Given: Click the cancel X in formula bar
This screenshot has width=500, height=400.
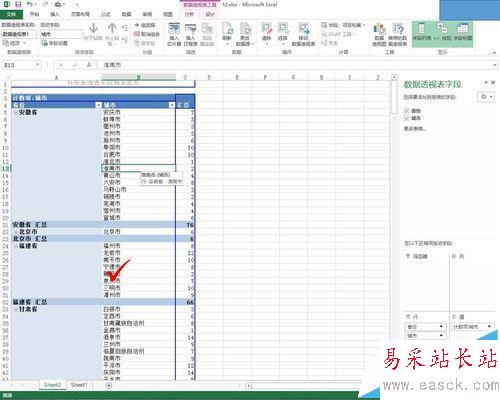Looking at the screenshot, I should 61,65.
